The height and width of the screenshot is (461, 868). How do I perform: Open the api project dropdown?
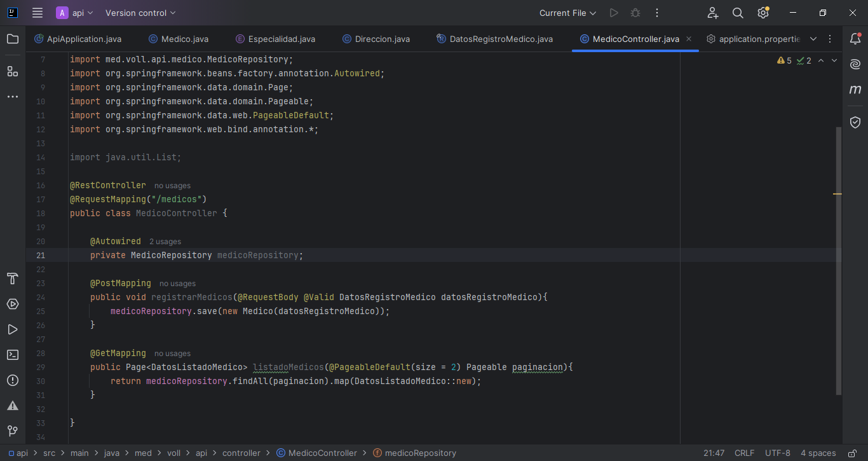75,13
